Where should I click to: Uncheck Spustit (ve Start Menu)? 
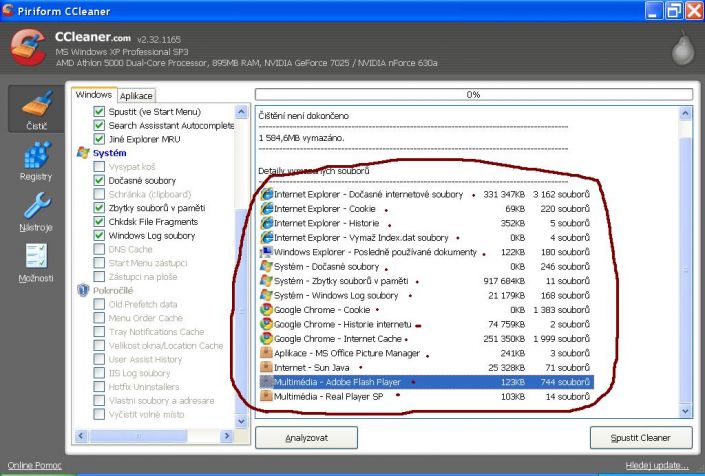tap(99, 111)
